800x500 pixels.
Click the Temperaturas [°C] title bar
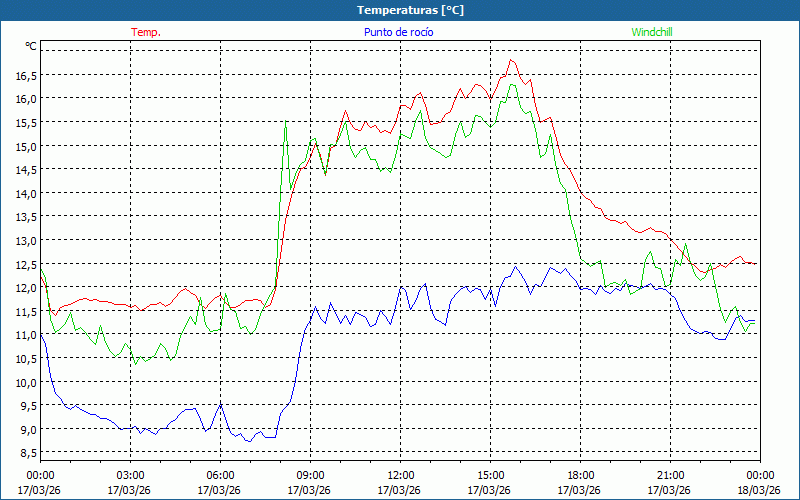tap(400, 10)
